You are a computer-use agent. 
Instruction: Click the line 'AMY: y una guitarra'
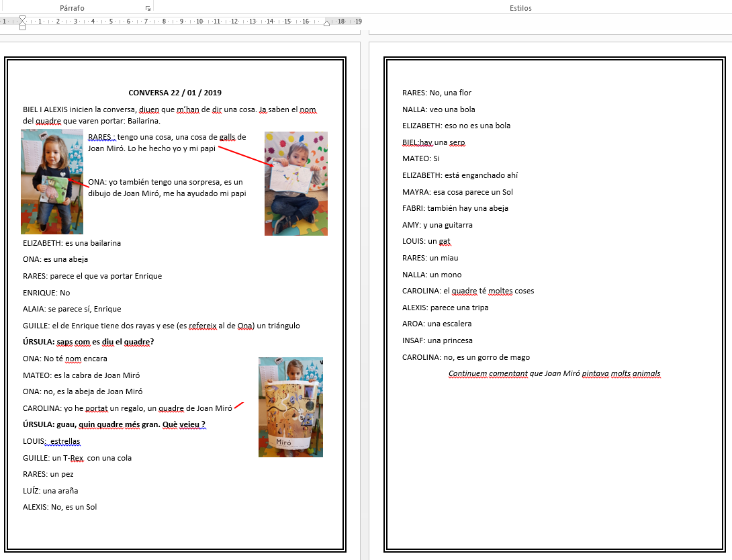tap(437, 225)
